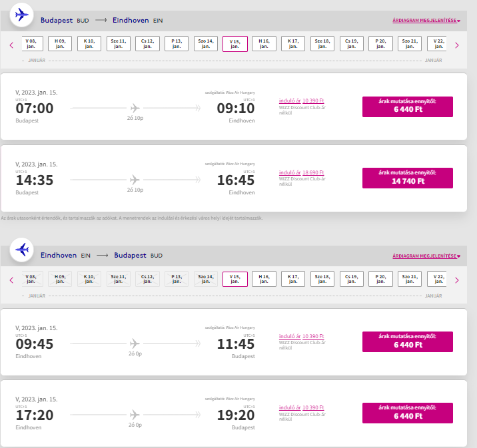This screenshot has width=477, height=448.
Task: Select outbound date Szo 14, jan.
Action: [206, 43]
